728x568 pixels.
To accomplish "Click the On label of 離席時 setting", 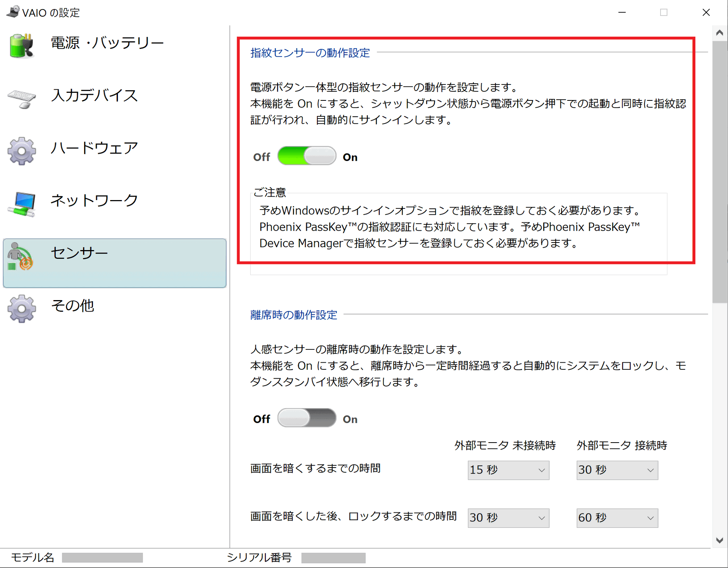I will point(350,419).
